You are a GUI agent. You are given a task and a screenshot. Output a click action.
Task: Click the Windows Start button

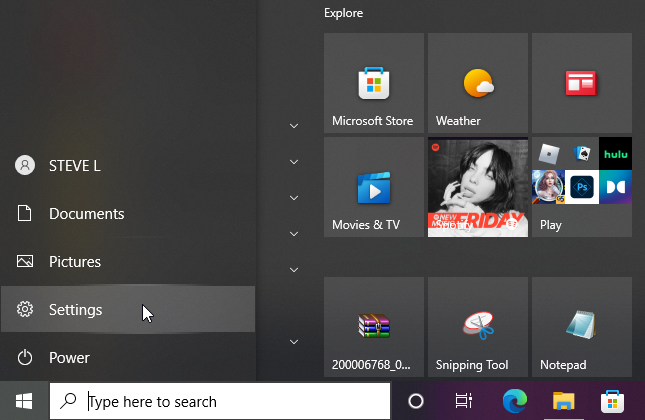(24, 401)
